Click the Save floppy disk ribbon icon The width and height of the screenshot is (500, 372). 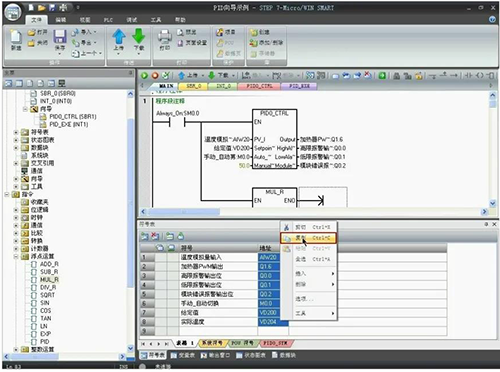[60, 37]
